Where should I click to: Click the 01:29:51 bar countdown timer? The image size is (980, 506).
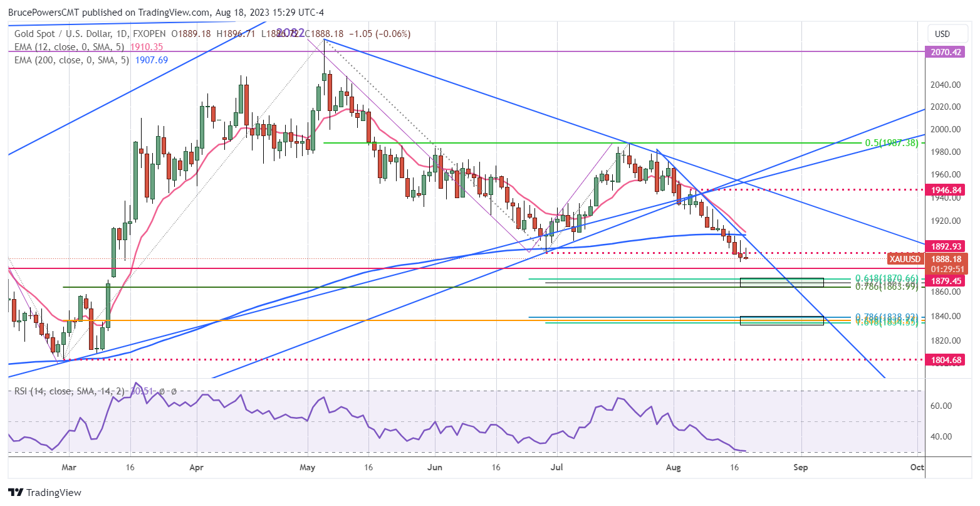click(x=946, y=269)
